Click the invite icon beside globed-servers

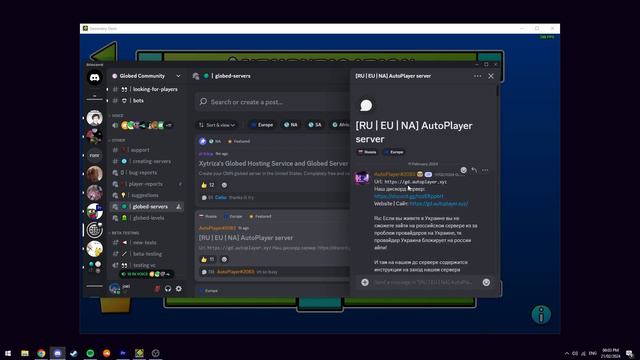(178, 207)
